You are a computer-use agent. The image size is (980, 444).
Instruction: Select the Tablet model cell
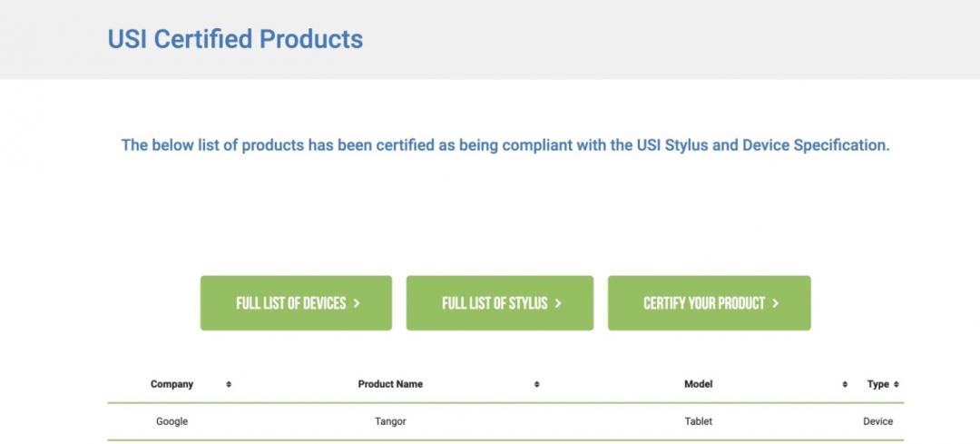(699, 421)
